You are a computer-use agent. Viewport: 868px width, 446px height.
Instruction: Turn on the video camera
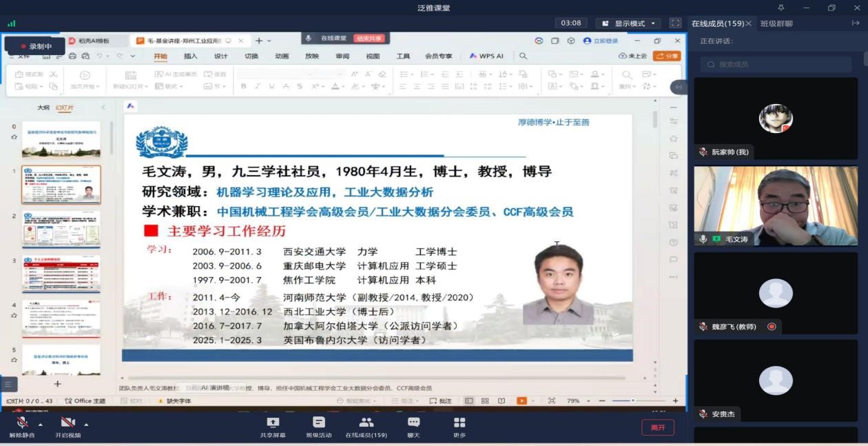(67, 423)
